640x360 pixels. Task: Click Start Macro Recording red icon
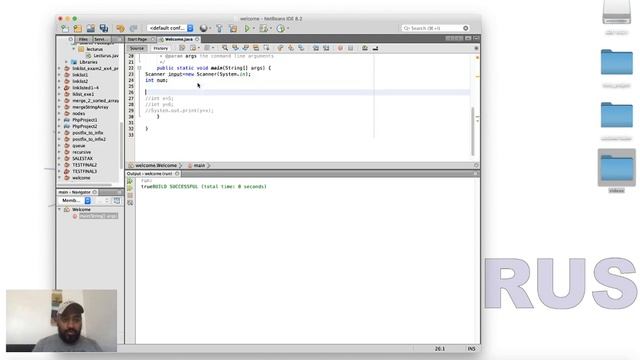340,48
